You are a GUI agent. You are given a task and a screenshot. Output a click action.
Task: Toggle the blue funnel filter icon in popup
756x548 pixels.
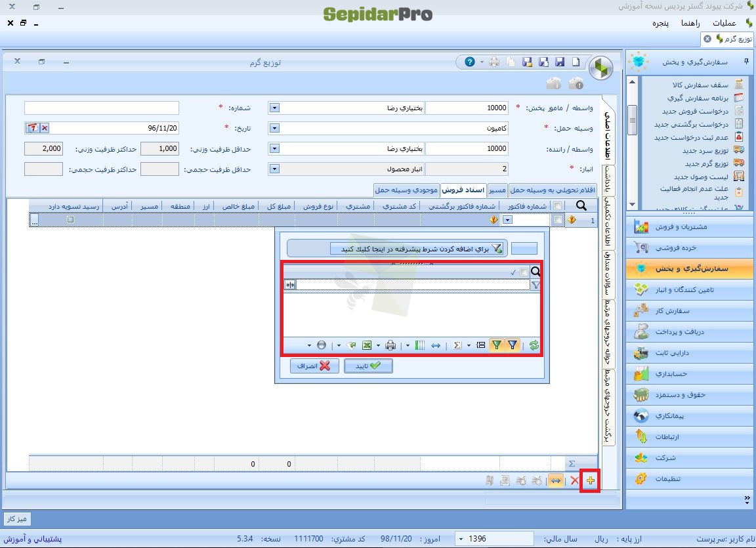coord(513,345)
